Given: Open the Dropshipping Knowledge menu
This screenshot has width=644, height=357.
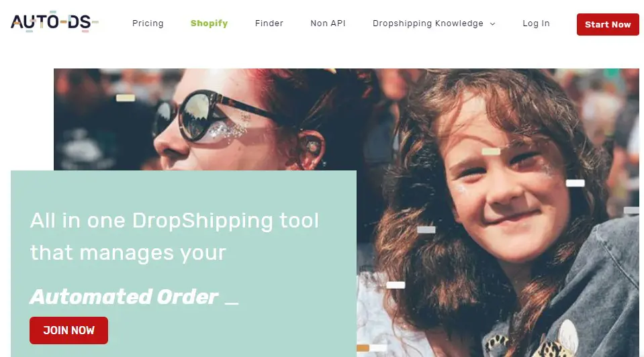Looking at the screenshot, I should (x=428, y=23).
